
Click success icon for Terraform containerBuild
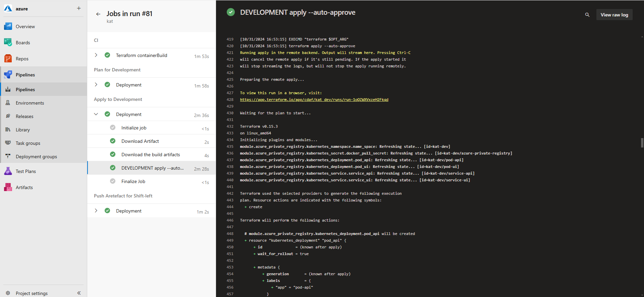tap(107, 55)
